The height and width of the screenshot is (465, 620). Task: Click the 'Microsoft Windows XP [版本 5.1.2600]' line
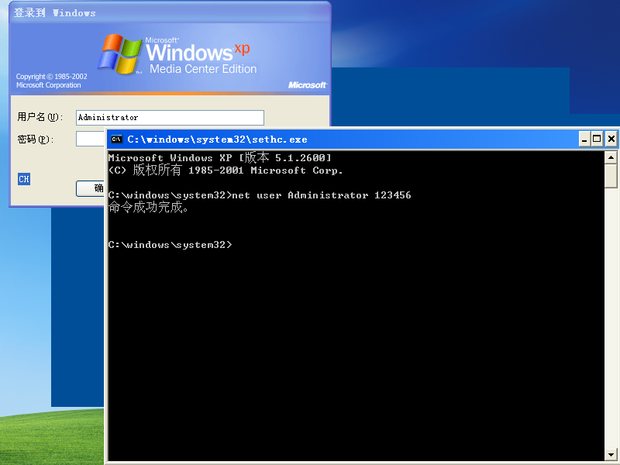pos(219,158)
